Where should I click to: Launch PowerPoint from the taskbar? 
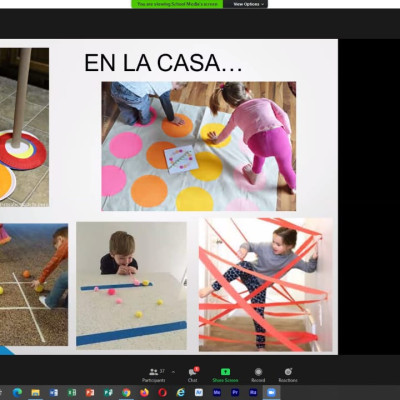click(90, 393)
